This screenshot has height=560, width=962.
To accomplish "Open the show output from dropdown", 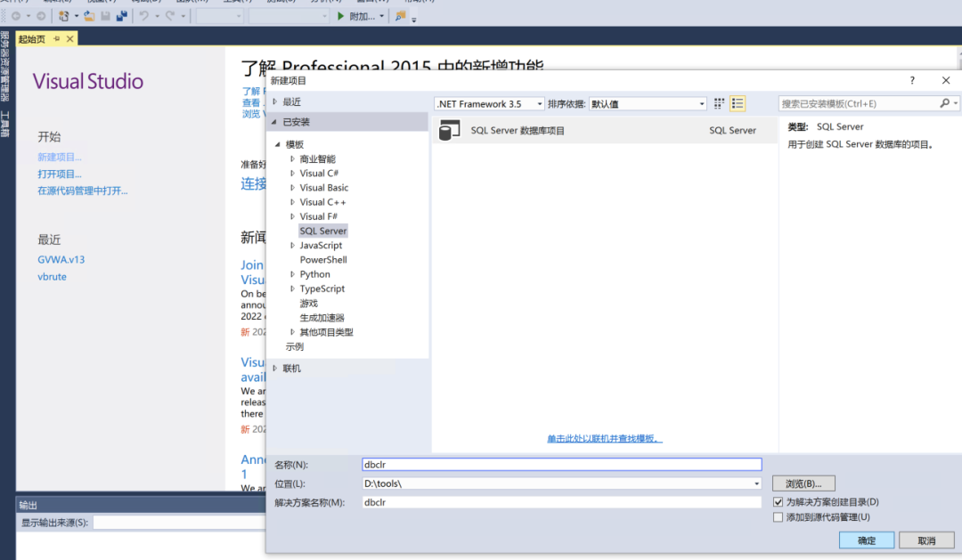I will click(x=179, y=523).
